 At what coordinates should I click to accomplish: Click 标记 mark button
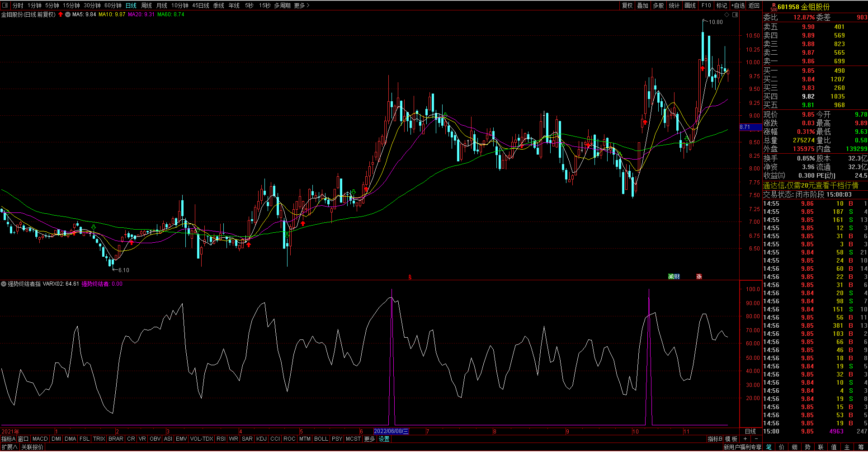point(722,5)
